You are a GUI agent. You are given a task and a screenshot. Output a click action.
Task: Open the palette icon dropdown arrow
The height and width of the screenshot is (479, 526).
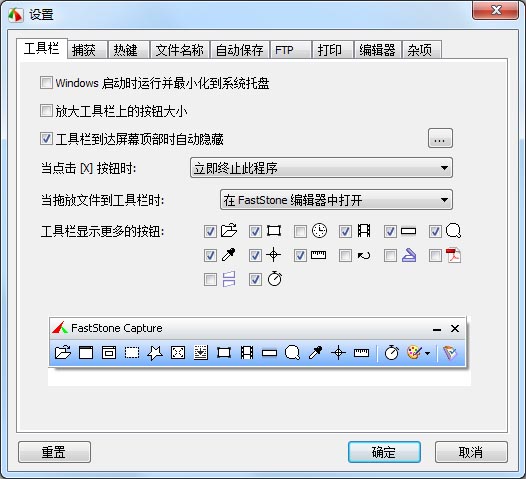[x=427, y=353]
